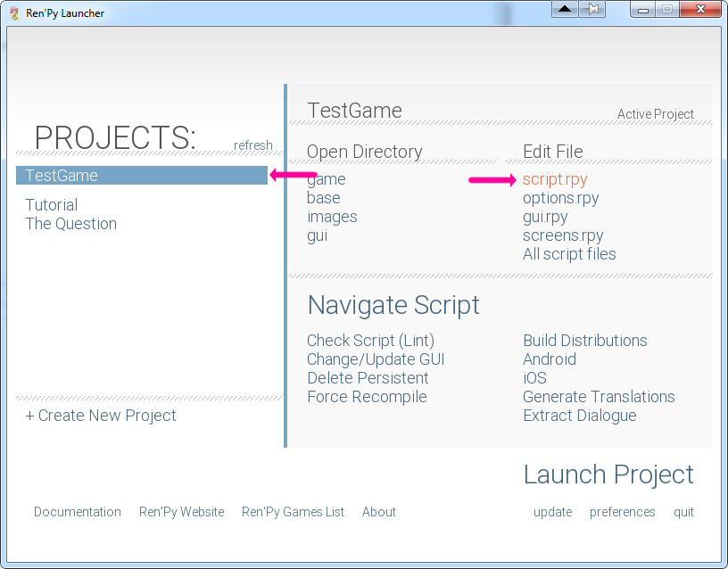Close the Ren'Py Launcher window
Viewport: 728px width, 569px height.
(700, 9)
